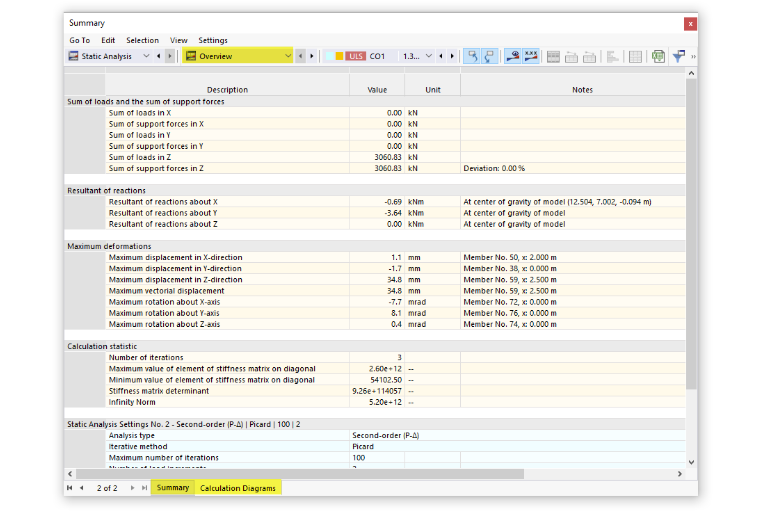Click the vertical scrollbar down arrow
Image resolution: width=760 pixels, height=516 pixels.
click(692, 462)
